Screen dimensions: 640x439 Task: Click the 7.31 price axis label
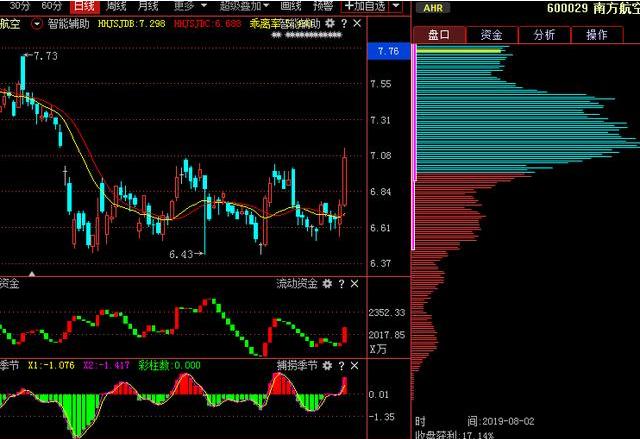point(380,120)
